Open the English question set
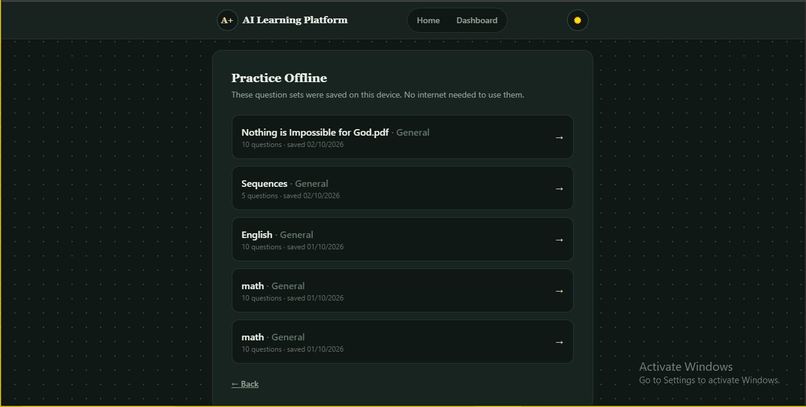The image size is (806, 407). coord(402,239)
